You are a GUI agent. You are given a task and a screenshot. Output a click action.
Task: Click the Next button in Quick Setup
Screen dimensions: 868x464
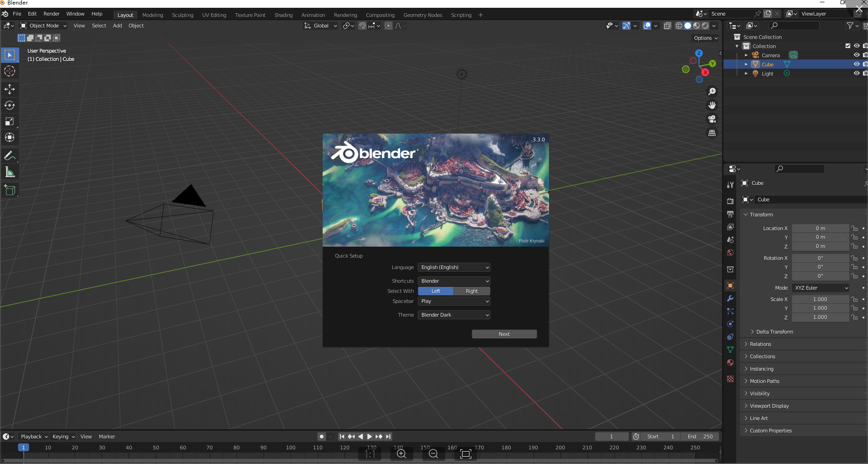(504, 334)
